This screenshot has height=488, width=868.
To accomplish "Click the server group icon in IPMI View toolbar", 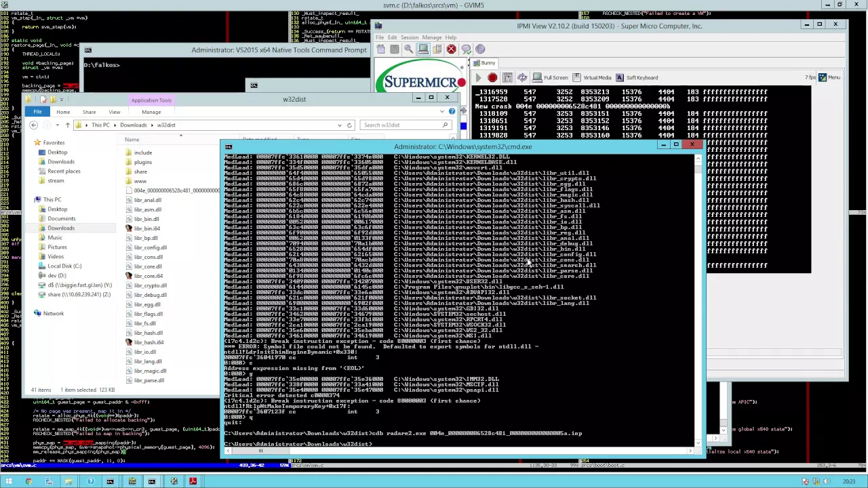I will [437, 49].
